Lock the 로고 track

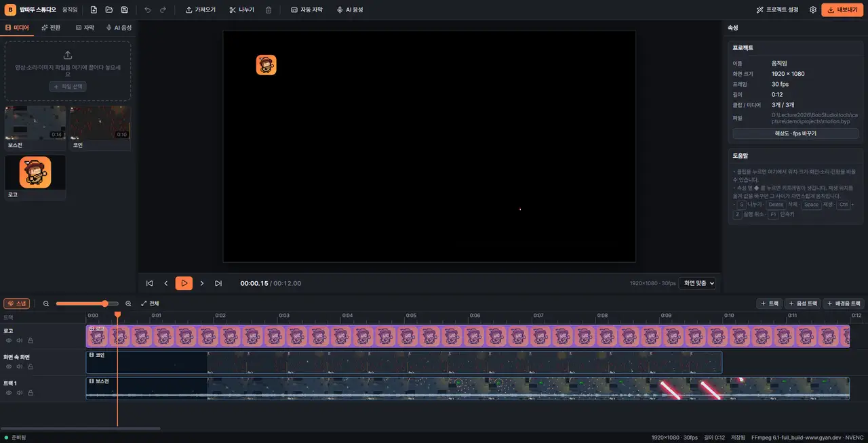31,340
